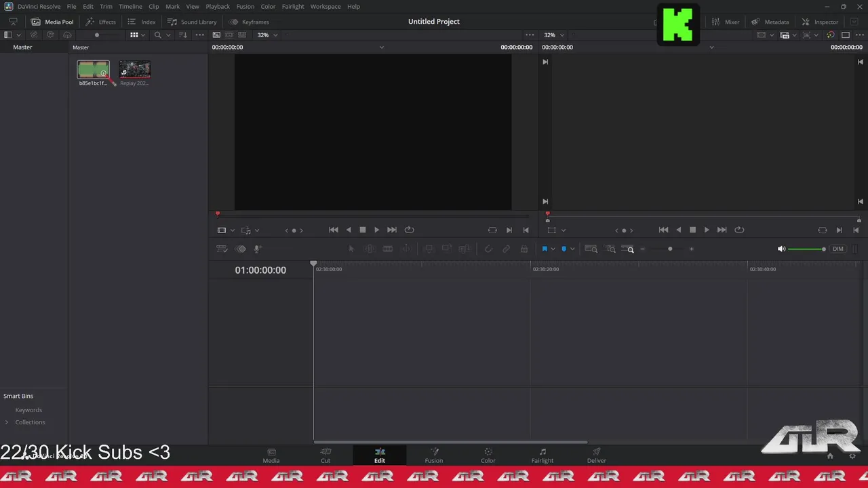Zoom out timeline with minus button
Image resolution: width=868 pixels, height=488 pixels.
click(642, 249)
